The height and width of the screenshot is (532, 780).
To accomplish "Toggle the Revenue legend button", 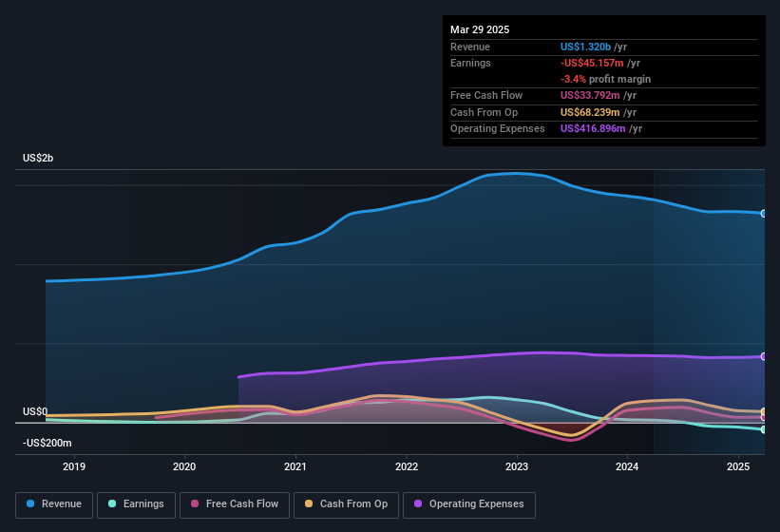I will (54, 504).
